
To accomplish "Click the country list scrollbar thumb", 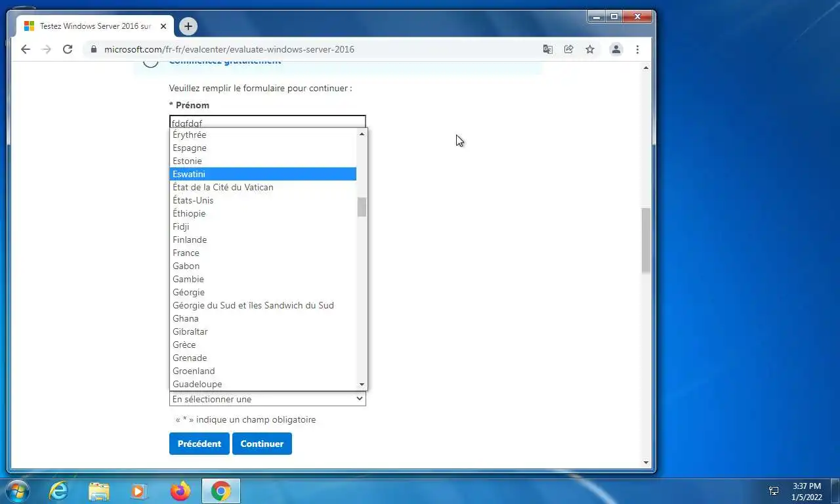I will pyautogui.click(x=362, y=207).
